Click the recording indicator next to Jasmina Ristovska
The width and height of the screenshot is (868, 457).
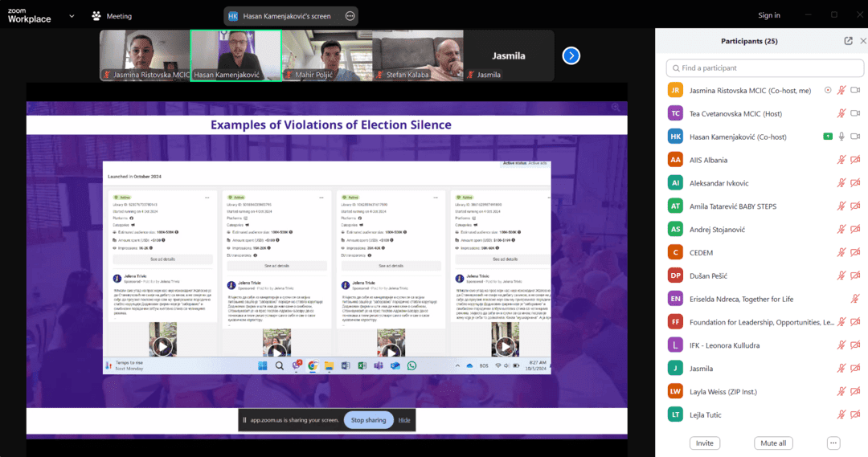pyautogui.click(x=828, y=90)
